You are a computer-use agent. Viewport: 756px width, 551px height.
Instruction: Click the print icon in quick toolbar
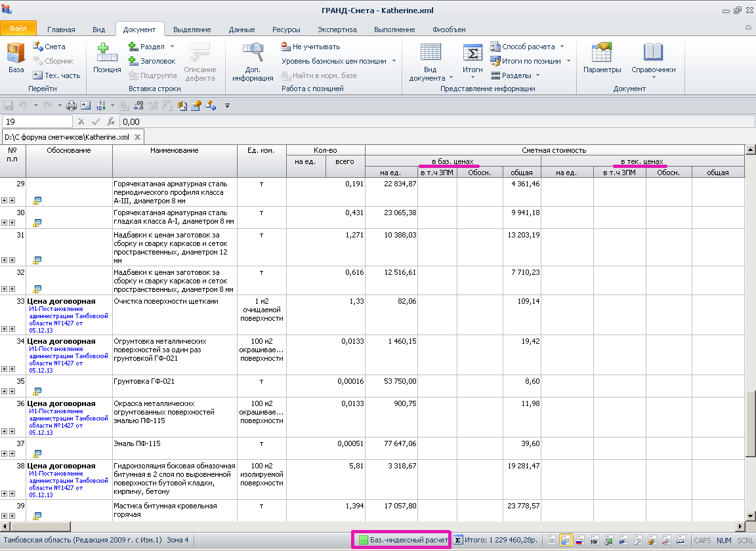coord(72,105)
